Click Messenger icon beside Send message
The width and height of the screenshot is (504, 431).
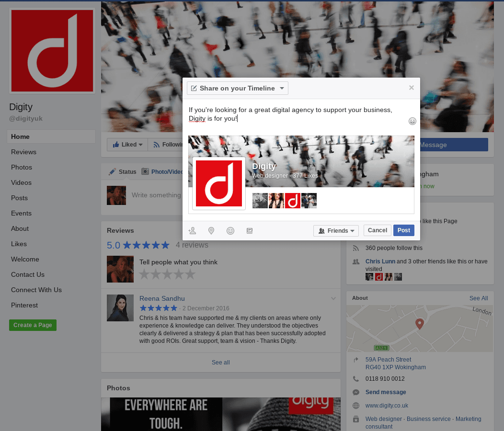click(x=356, y=392)
